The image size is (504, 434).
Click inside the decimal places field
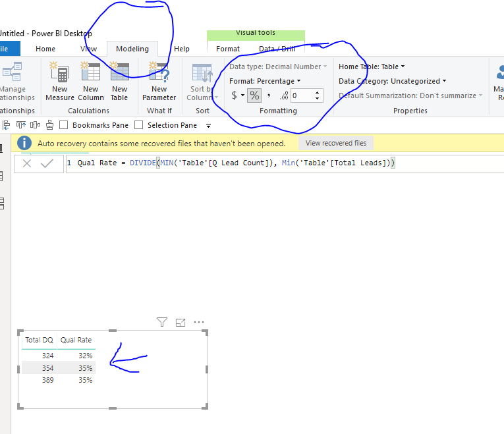[302, 95]
